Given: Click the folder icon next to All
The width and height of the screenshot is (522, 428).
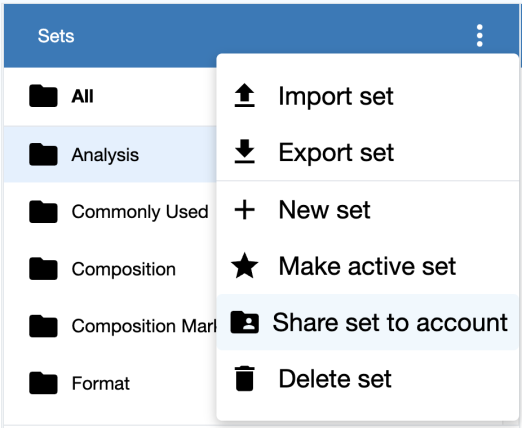Looking at the screenshot, I should pyautogui.click(x=43, y=96).
